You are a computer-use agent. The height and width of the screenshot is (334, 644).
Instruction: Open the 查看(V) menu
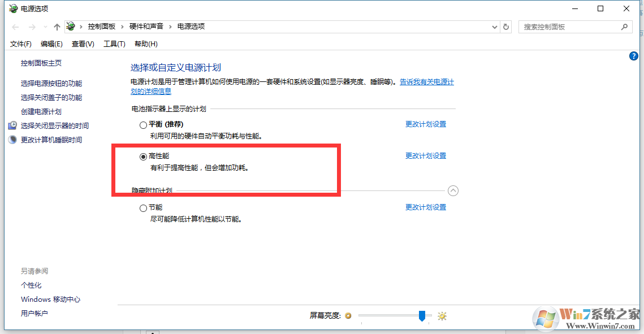pos(82,44)
